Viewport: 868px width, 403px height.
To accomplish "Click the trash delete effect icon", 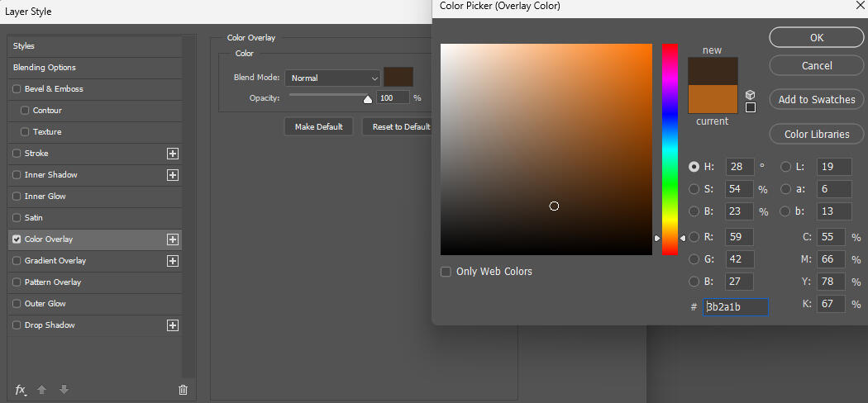I will 184,390.
